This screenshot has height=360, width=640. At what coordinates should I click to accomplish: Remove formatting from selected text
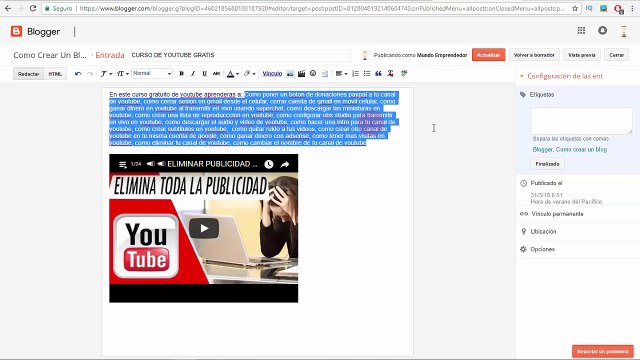click(390, 73)
